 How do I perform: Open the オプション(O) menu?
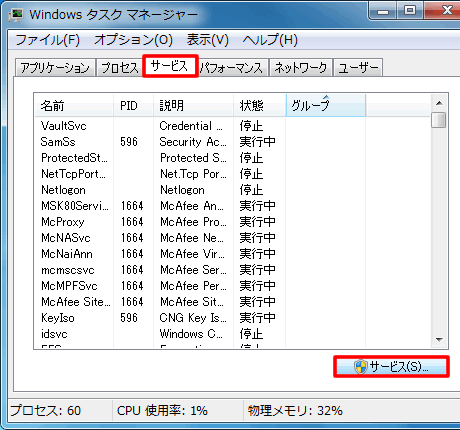tap(133, 40)
